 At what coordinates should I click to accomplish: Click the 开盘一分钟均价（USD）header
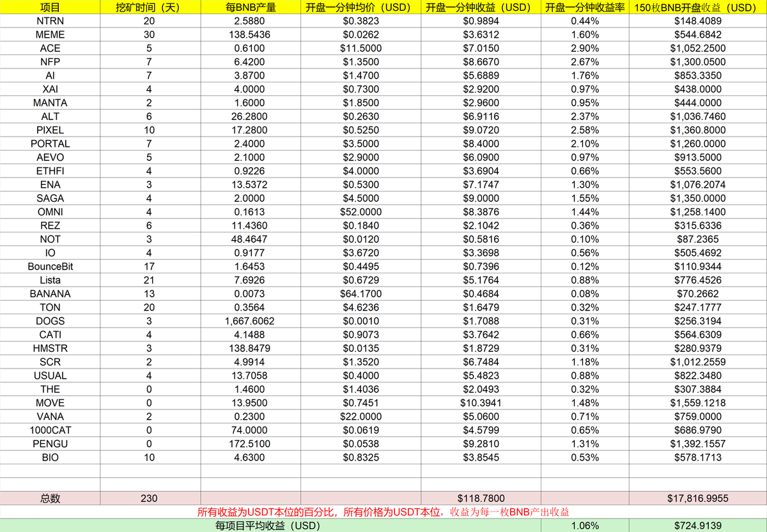pos(360,7)
